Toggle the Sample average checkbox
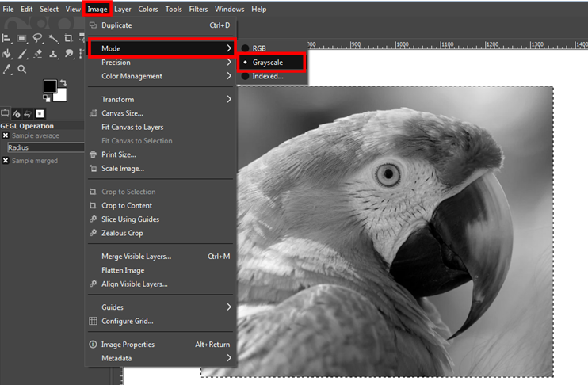588x385 pixels. (6, 135)
